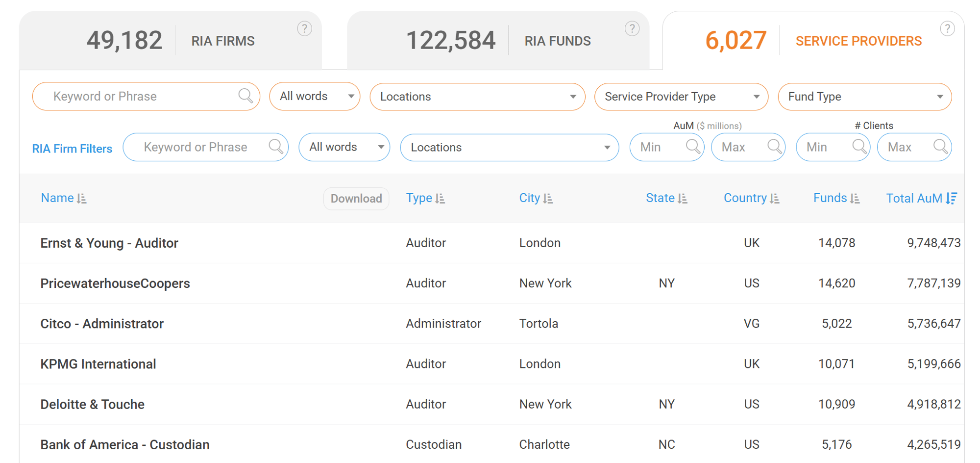Click the # Clients Max input field
Image resolution: width=980 pixels, height=463 pixels.
[x=906, y=147]
